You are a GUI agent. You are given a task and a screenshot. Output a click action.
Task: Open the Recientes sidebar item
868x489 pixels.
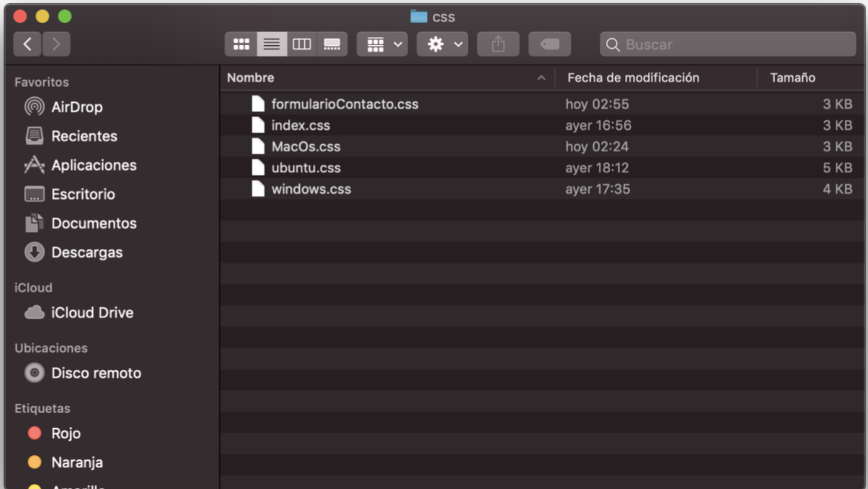click(83, 136)
